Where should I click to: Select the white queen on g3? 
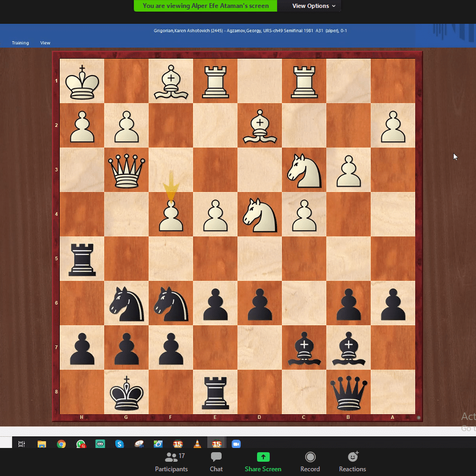coord(126,170)
